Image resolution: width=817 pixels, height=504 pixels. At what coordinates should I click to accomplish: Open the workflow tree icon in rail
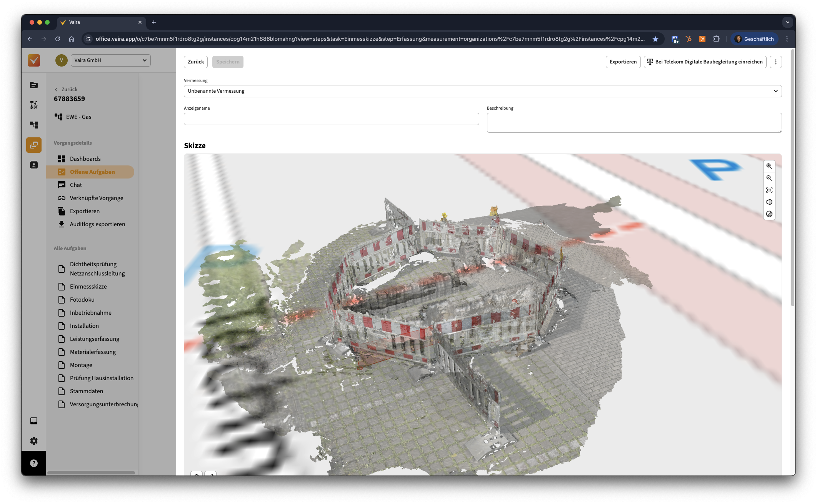pos(34,125)
